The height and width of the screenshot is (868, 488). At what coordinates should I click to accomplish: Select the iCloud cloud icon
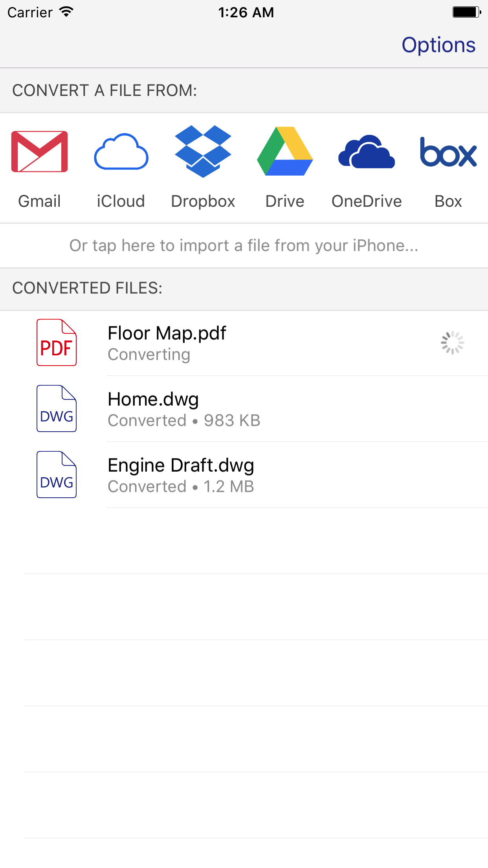click(x=121, y=152)
